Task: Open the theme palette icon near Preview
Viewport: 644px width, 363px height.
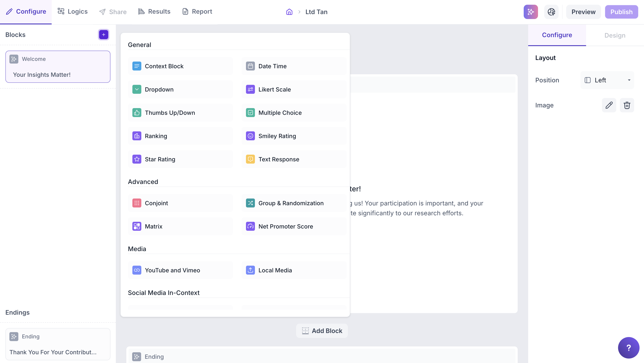Action: point(551,12)
